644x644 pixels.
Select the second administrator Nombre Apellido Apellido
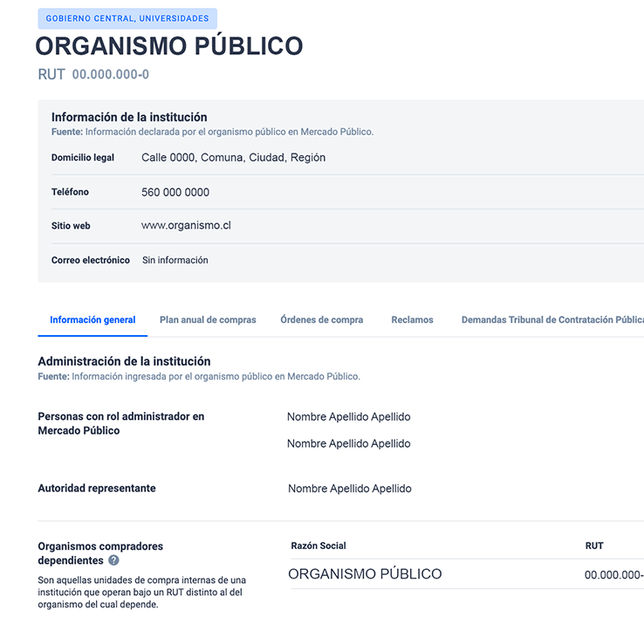click(x=349, y=443)
